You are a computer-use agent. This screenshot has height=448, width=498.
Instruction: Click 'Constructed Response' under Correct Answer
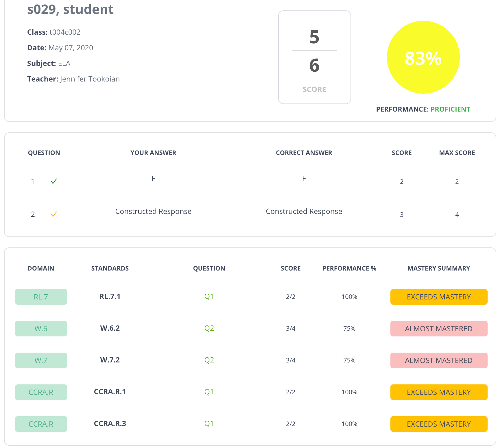(x=304, y=211)
